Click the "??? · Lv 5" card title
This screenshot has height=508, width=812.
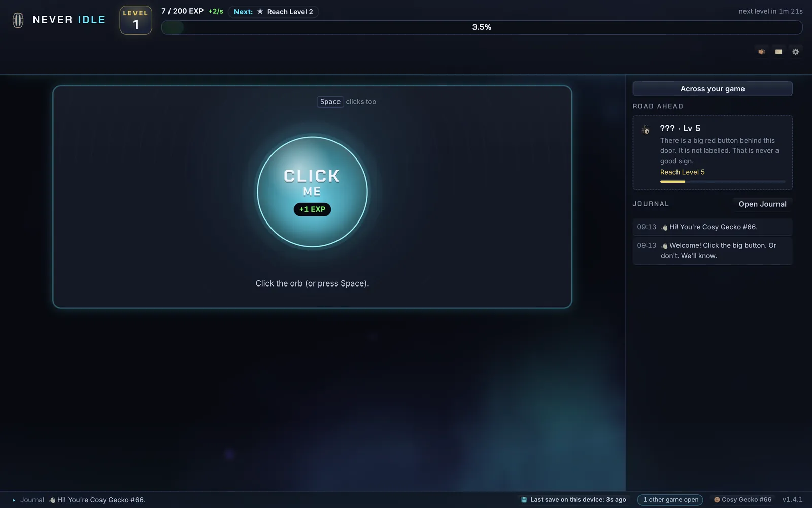tap(680, 129)
